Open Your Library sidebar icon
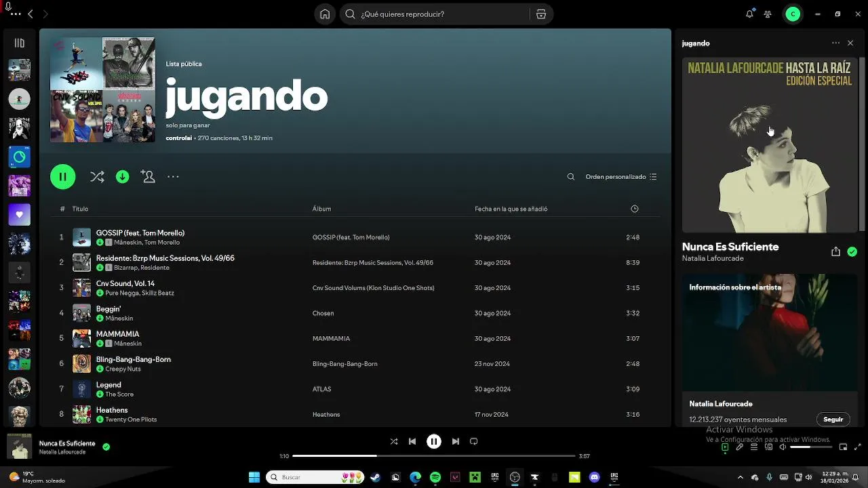Screen dimensions: 868x488 coord(19,43)
